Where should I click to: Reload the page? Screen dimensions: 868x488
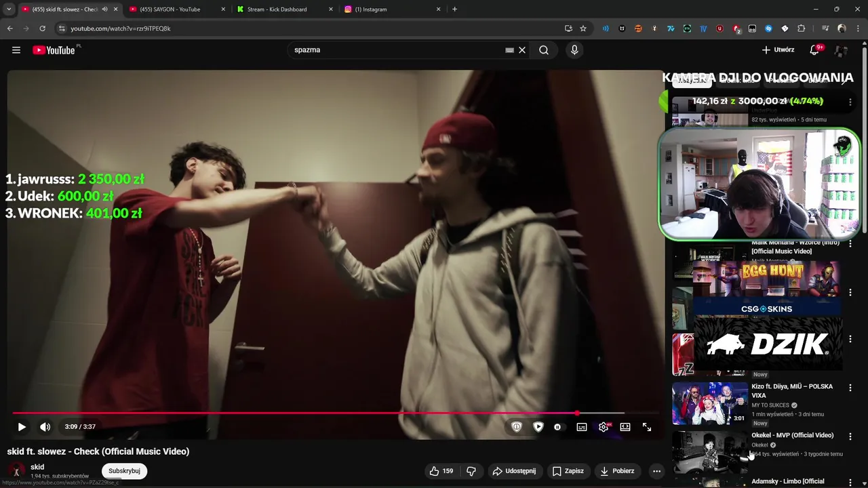[42, 28]
